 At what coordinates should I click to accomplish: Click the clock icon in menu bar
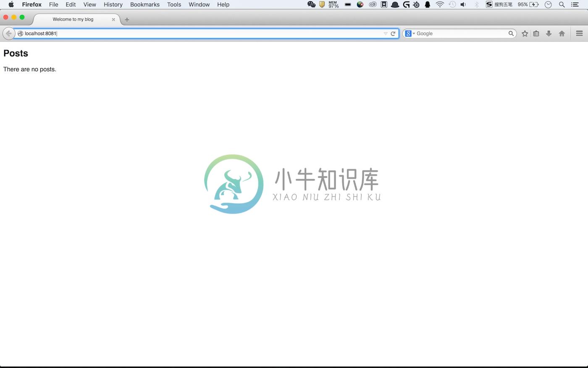pyautogui.click(x=548, y=5)
